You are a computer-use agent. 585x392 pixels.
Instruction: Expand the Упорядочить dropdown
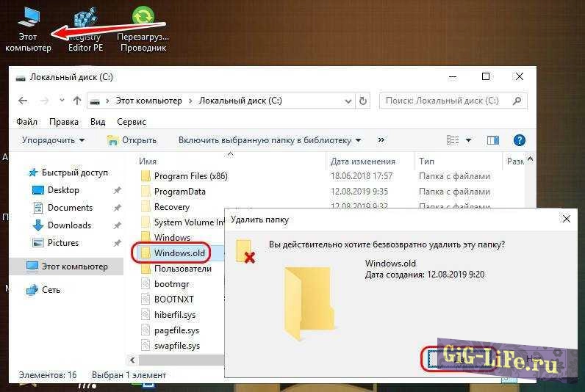tap(54, 140)
